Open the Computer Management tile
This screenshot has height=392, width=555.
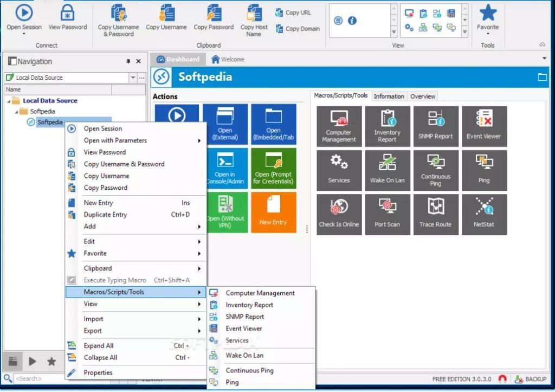tap(339, 126)
